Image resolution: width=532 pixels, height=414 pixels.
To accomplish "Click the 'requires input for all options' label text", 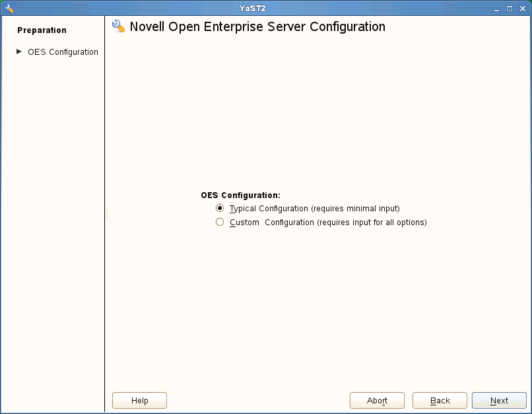I will [372, 223].
